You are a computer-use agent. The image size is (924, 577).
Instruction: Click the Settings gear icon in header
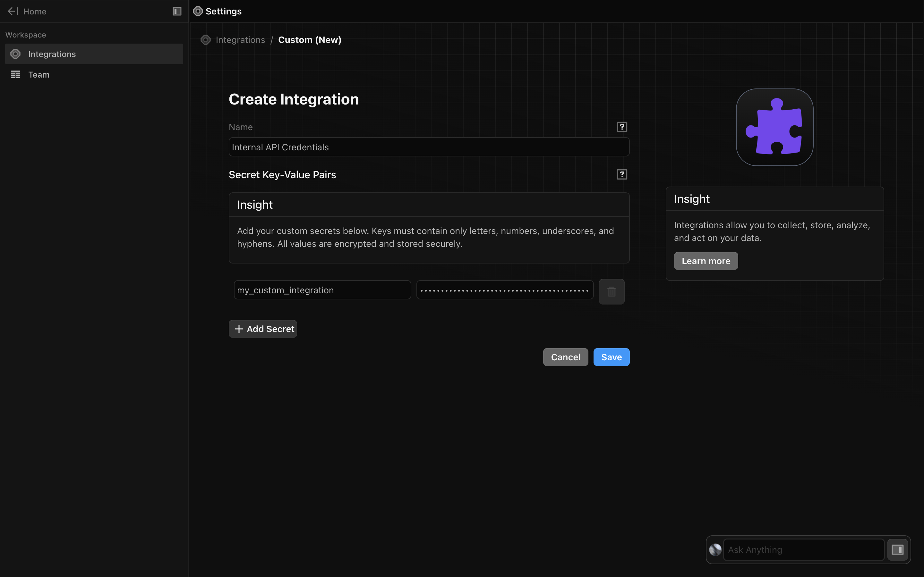198,12
